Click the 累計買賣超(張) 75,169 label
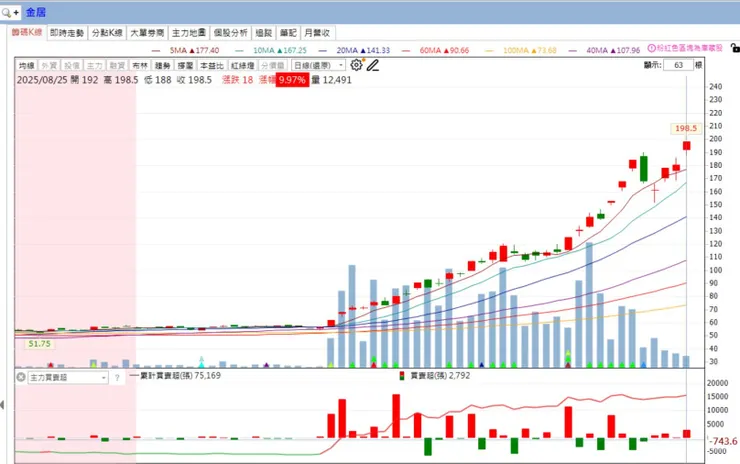Viewport: 740px width, 464px height. (181, 376)
